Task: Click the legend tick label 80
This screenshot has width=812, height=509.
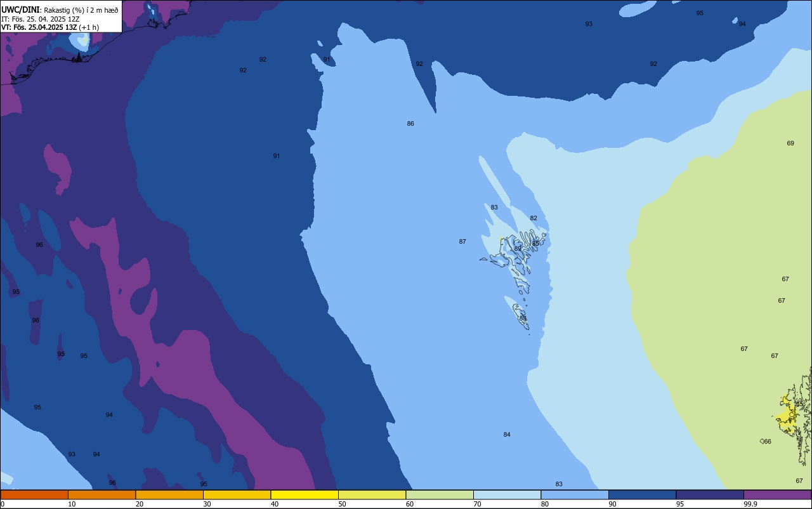Action: (545, 504)
